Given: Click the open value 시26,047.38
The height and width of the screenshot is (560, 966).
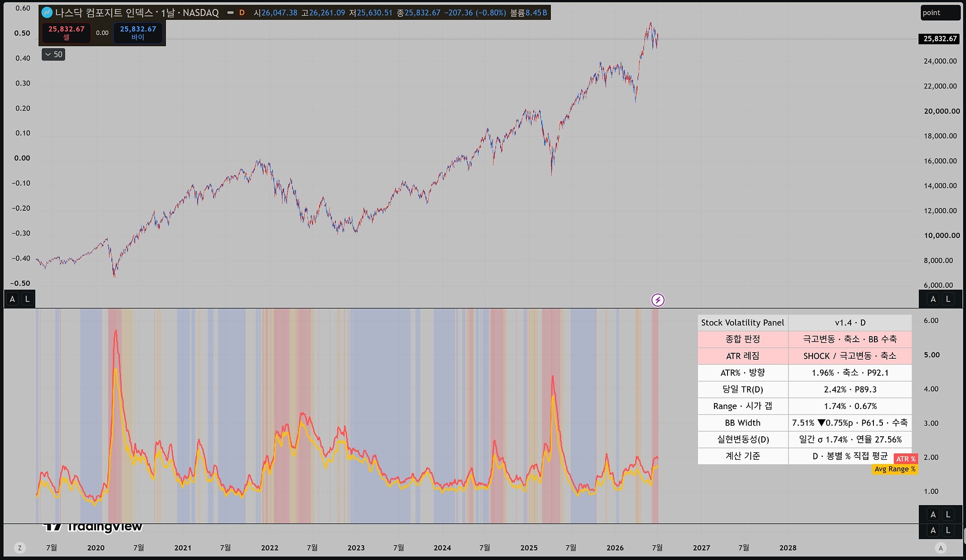Looking at the screenshot, I should [x=275, y=13].
